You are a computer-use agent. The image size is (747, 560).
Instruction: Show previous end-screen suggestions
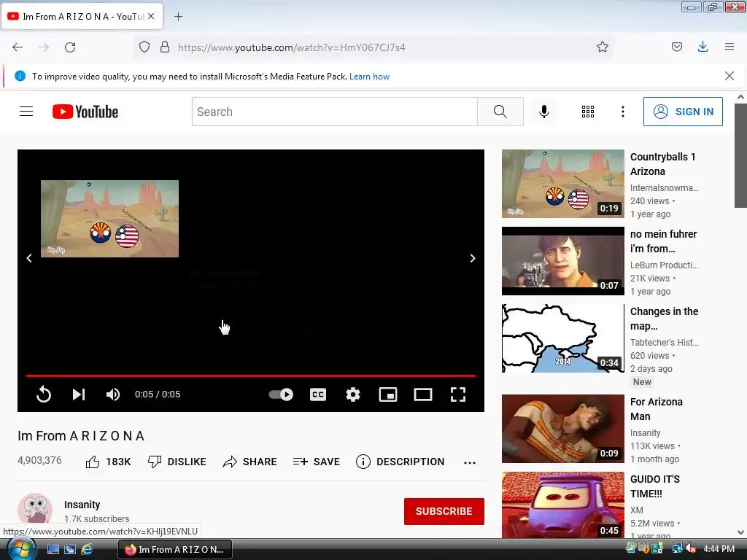[x=29, y=258]
